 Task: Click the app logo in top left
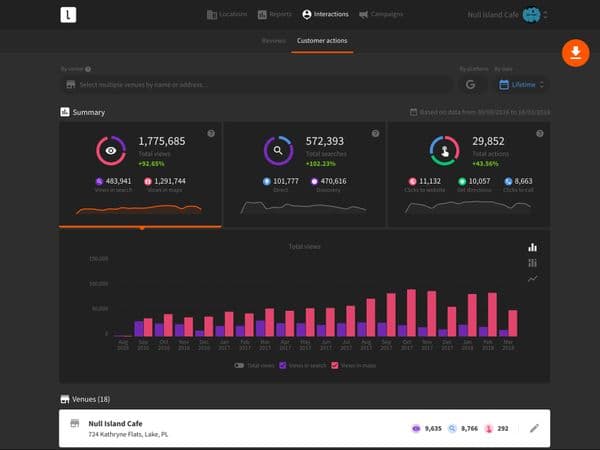pyautogui.click(x=68, y=15)
